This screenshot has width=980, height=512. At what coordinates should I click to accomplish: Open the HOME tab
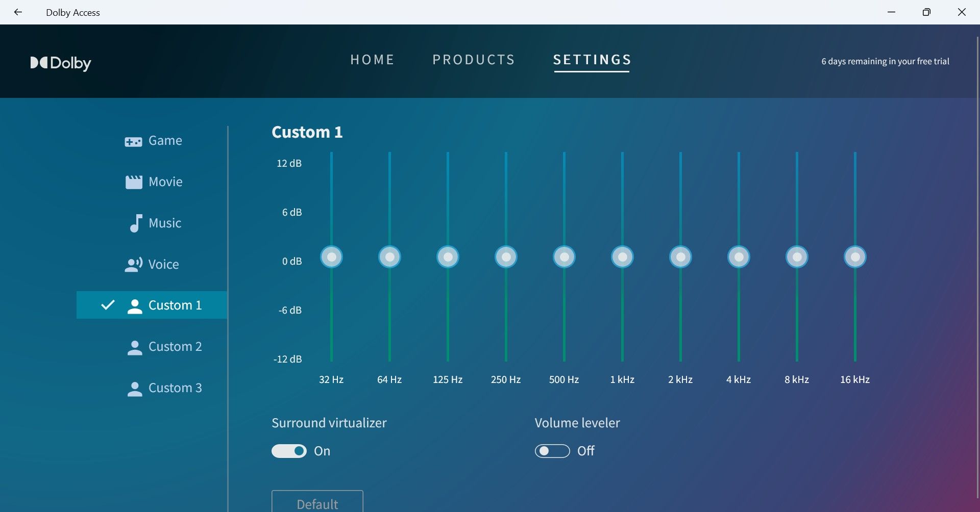[373, 60]
